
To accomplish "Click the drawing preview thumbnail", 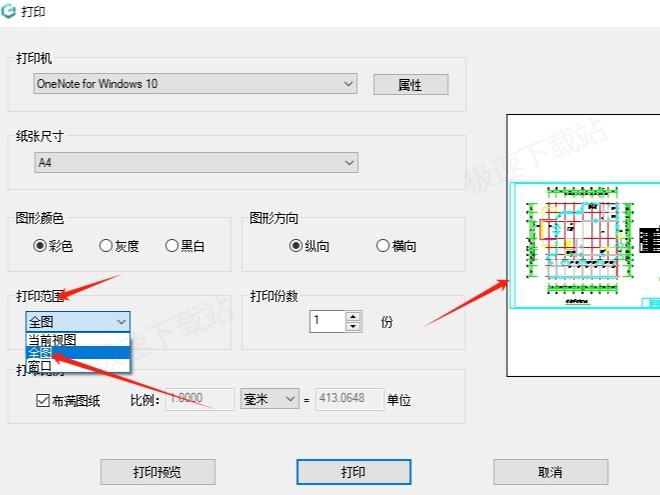I will [584, 245].
